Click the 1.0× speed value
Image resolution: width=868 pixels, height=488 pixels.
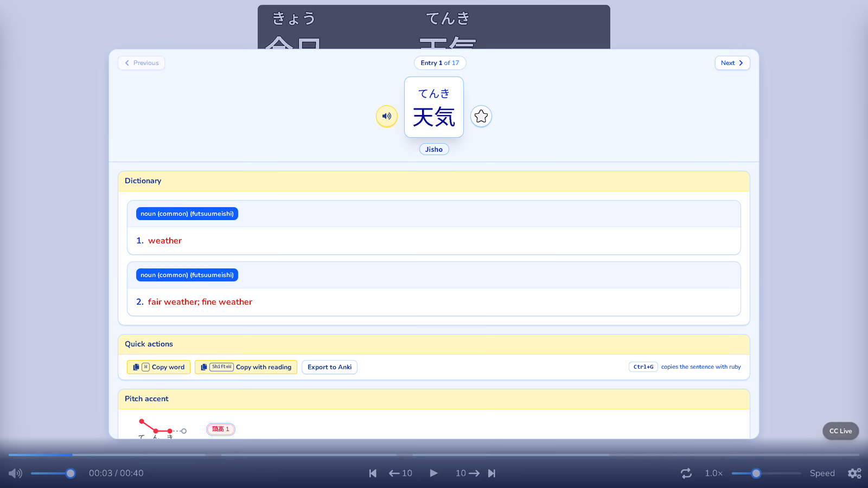coord(714,473)
